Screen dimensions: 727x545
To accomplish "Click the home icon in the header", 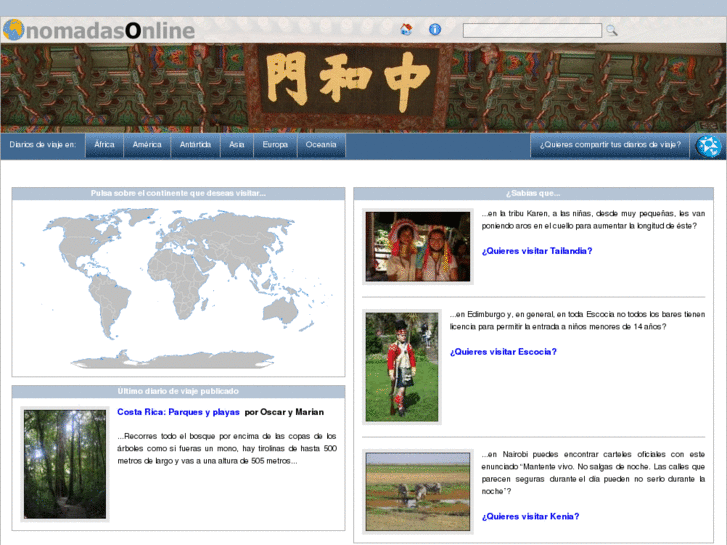I will point(406,29).
